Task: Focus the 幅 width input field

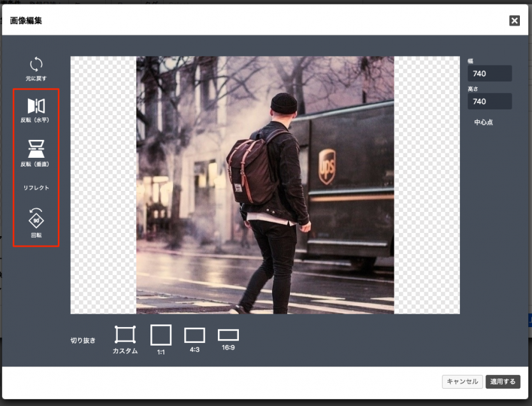Action: [489, 74]
